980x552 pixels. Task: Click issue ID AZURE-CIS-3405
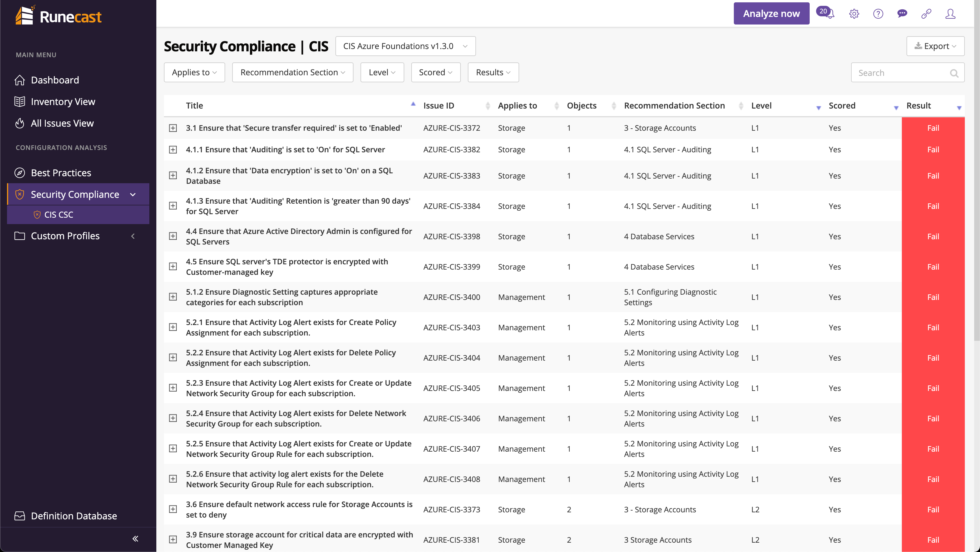(452, 388)
